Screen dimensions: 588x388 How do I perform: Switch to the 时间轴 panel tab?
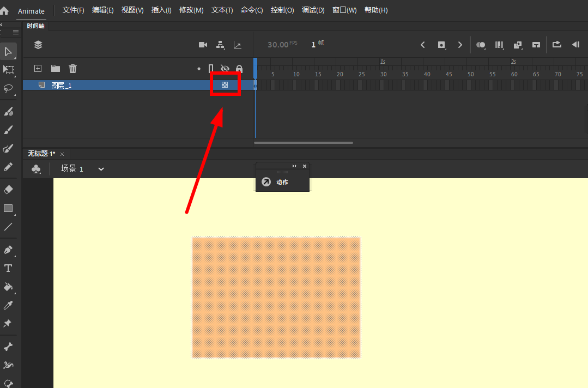coord(35,26)
